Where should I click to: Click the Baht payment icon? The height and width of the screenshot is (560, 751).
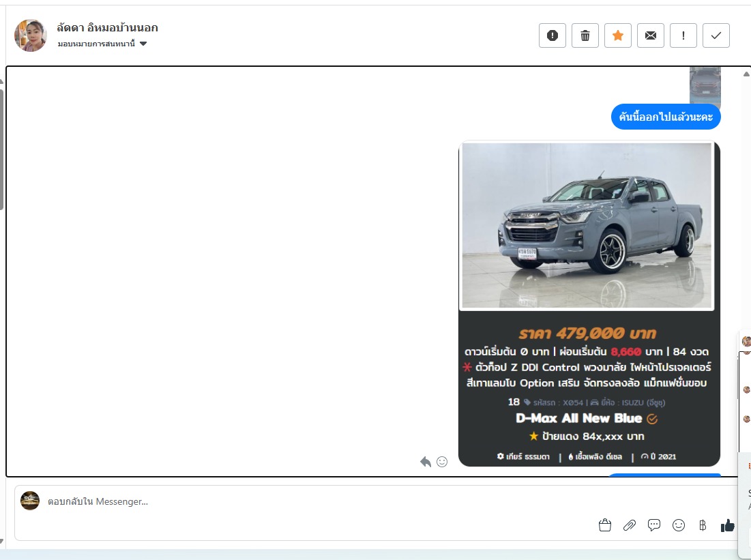(x=703, y=525)
